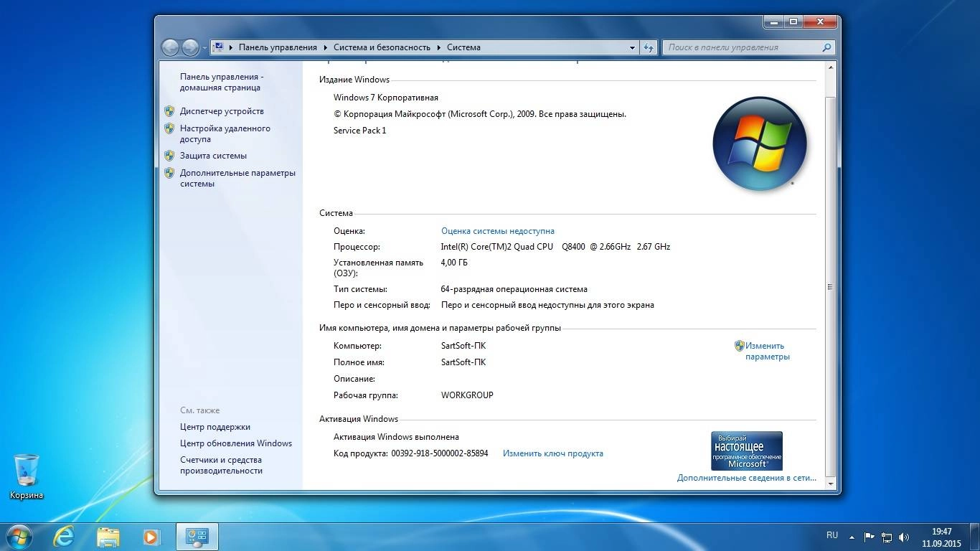This screenshot has height=551, width=980.
Task: Click shield icon beside Изменить параметры
Action: (x=739, y=346)
